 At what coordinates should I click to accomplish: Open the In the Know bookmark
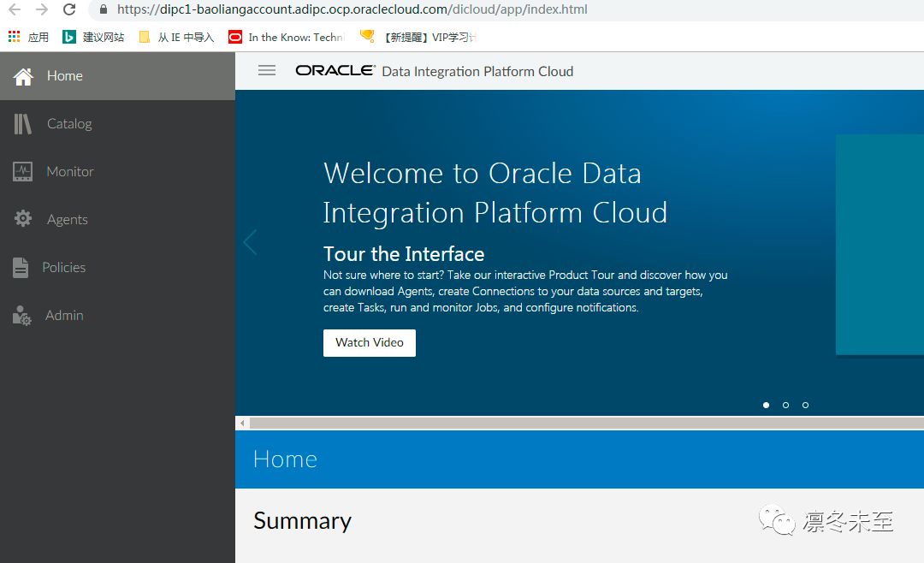287,37
